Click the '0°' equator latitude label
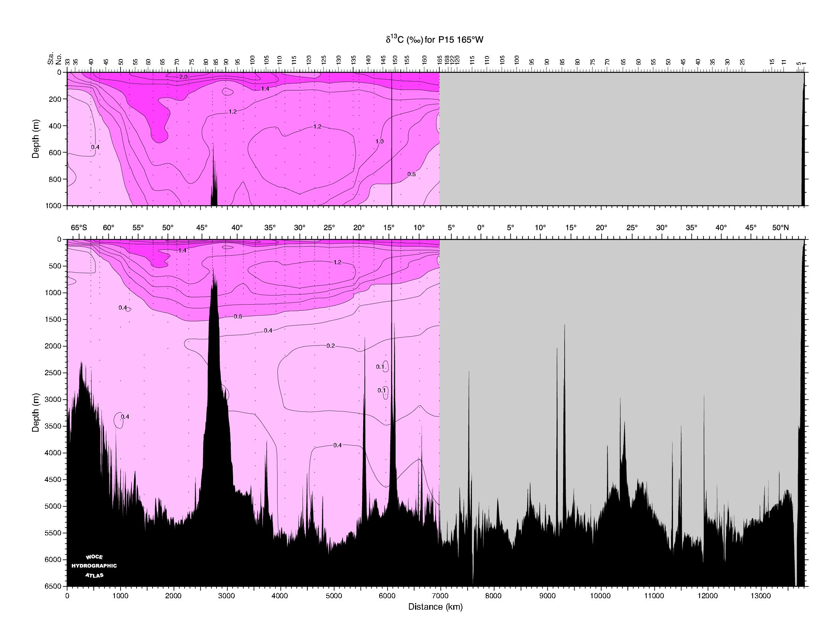Viewport: 837px width, 644px height. 481,228
